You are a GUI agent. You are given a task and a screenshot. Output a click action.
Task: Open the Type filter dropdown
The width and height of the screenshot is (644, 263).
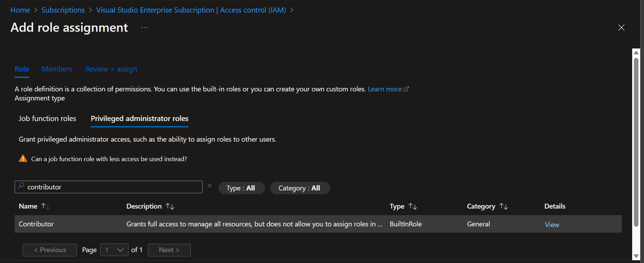pos(241,188)
